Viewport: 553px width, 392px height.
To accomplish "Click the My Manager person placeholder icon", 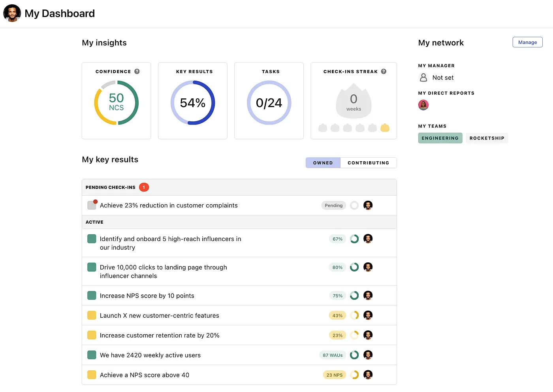I will coord(423,77).
